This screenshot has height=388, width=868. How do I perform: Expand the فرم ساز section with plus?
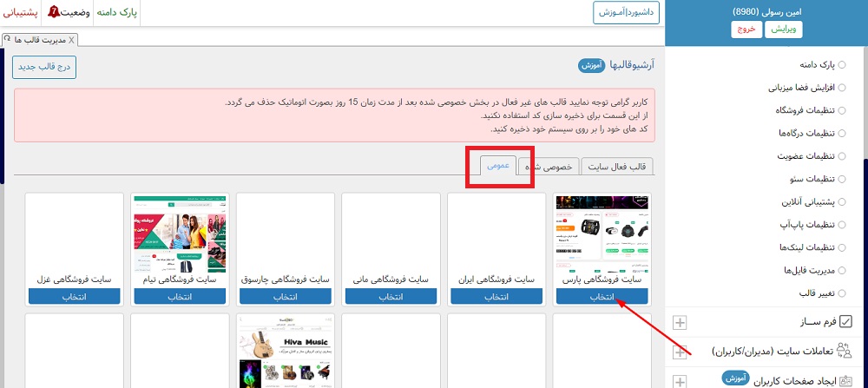pos(680,323)
